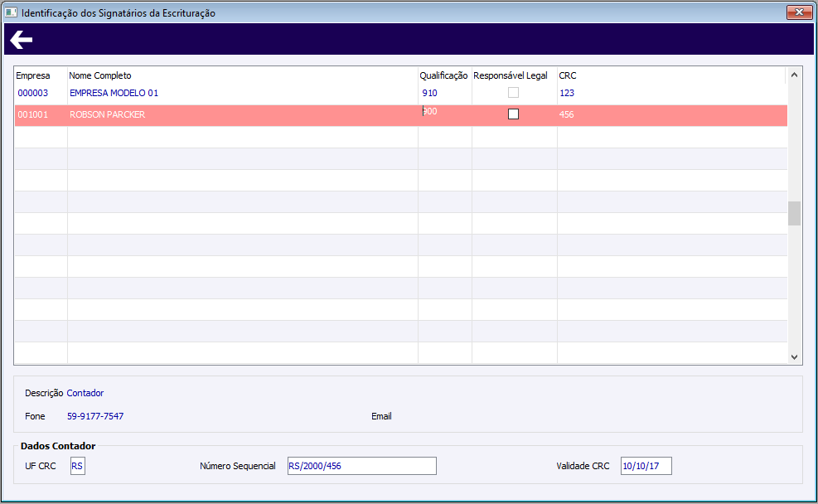Screen dimensions: 818x504
Task: Select the Qualificação column header
Action: [443, 75]
